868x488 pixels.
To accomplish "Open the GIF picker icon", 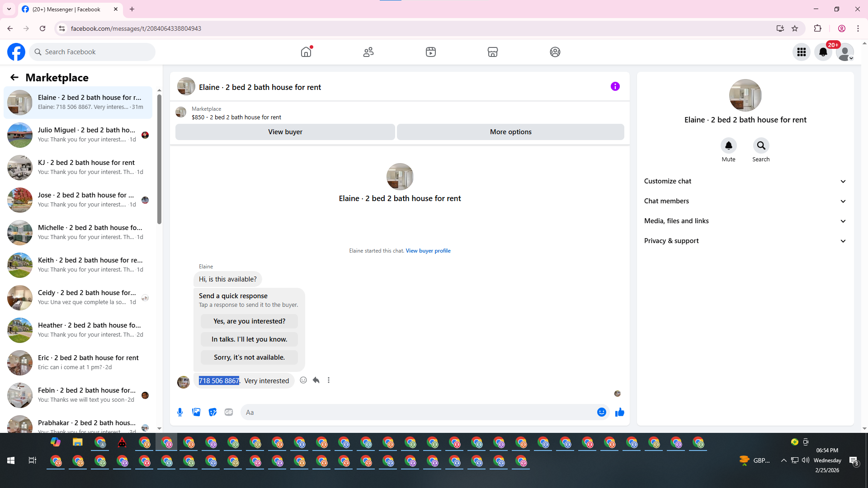I will point(229,412).
